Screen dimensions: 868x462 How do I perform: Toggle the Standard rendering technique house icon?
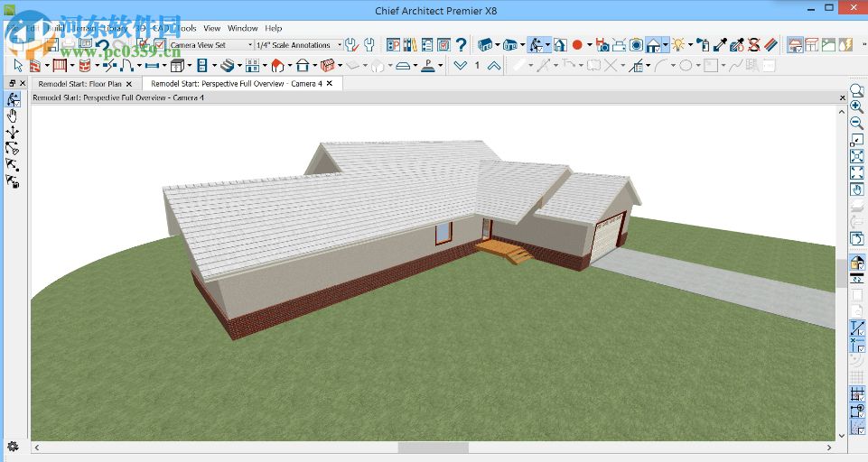(x=796, y=45)
